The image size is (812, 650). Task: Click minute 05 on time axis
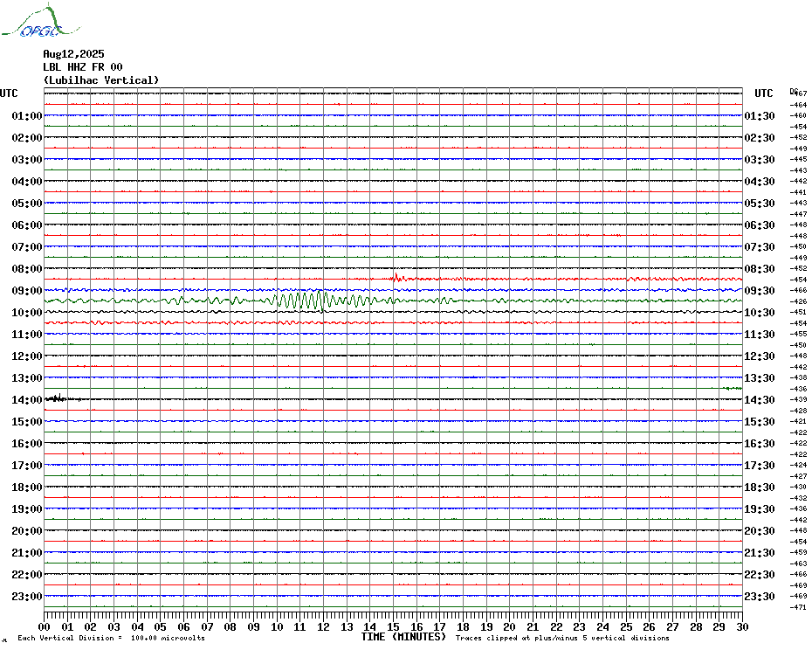(x=161, y=626)
